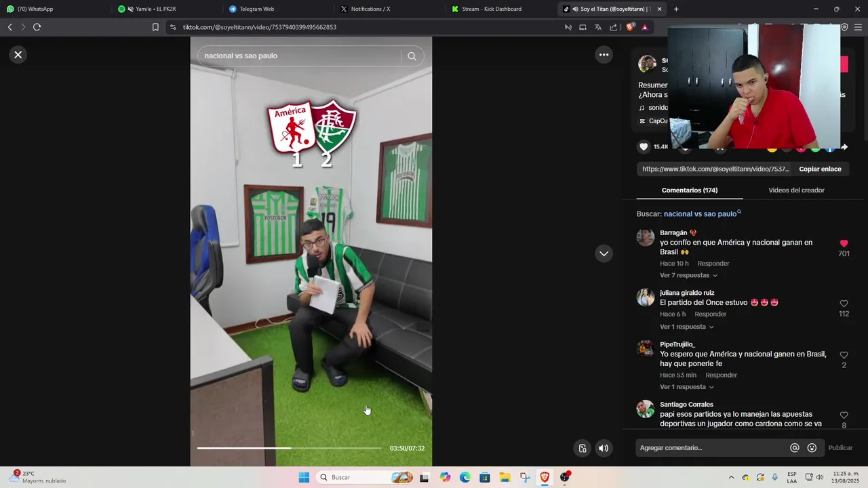Viewport: 868px width, 488px height.
Task: Switch to Videos del creador tab
Action: tap(796, 190)
